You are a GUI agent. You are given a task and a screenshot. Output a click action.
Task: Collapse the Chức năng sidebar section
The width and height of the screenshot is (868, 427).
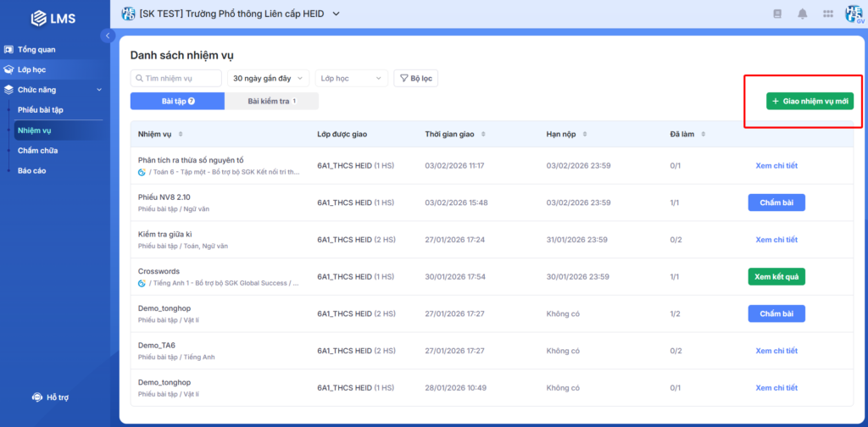tap(98, 89)
